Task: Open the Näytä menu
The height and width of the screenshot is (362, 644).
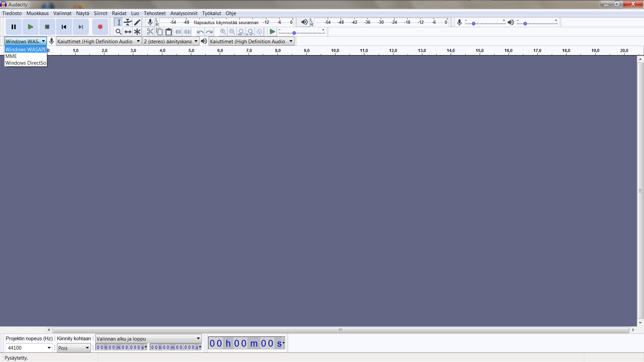Action: (x=83, y=13)
